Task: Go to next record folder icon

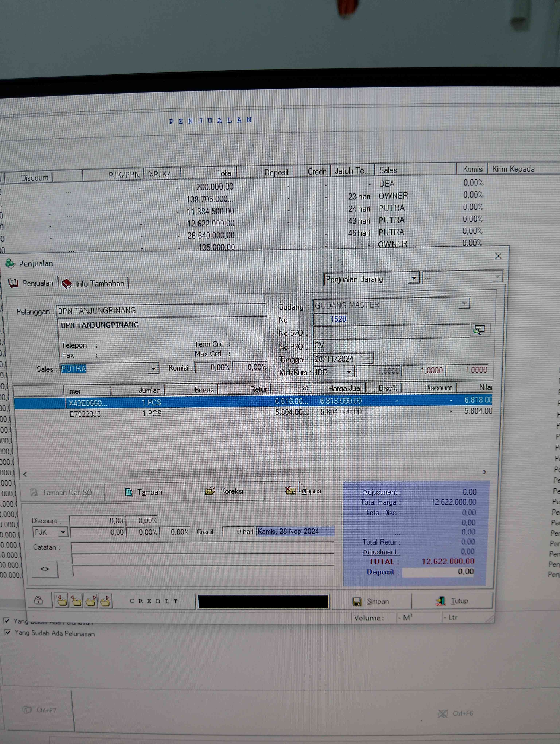Action: pyautogui.click(x=91, y=600)
